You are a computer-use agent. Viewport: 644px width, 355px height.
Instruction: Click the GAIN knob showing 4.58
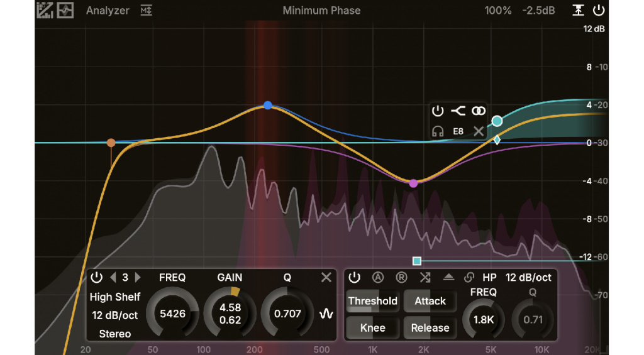[230, 314]
